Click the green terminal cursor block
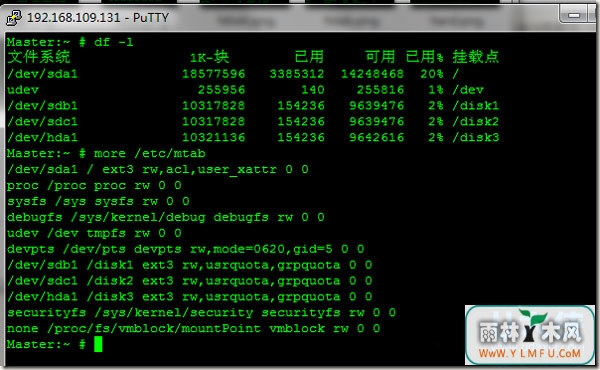The width and height of the screenshot is (600, 370). (98, 344)
